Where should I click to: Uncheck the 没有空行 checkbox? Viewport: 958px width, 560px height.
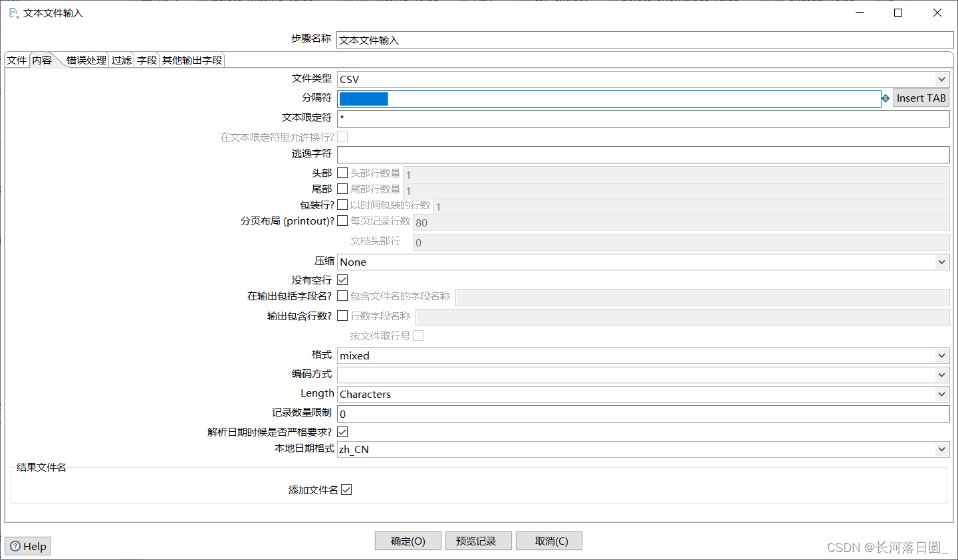pyautogui.click(x=342, y=280)
